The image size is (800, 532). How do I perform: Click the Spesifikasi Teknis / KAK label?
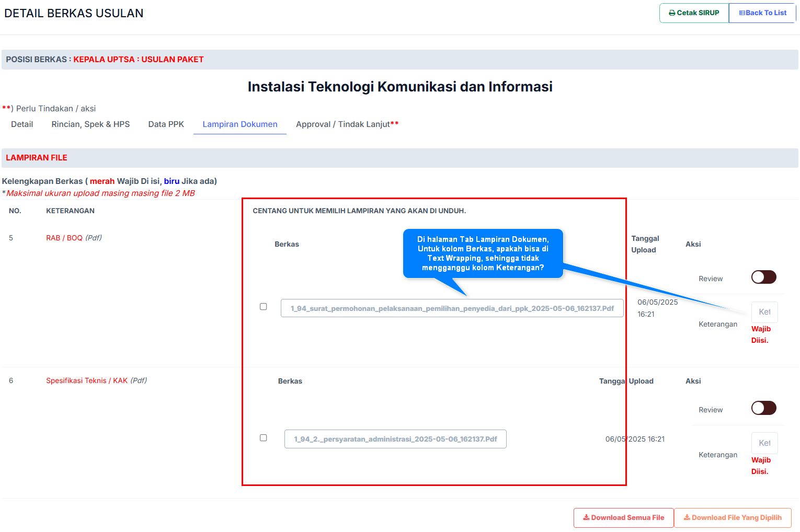click(x=87, y=380)
